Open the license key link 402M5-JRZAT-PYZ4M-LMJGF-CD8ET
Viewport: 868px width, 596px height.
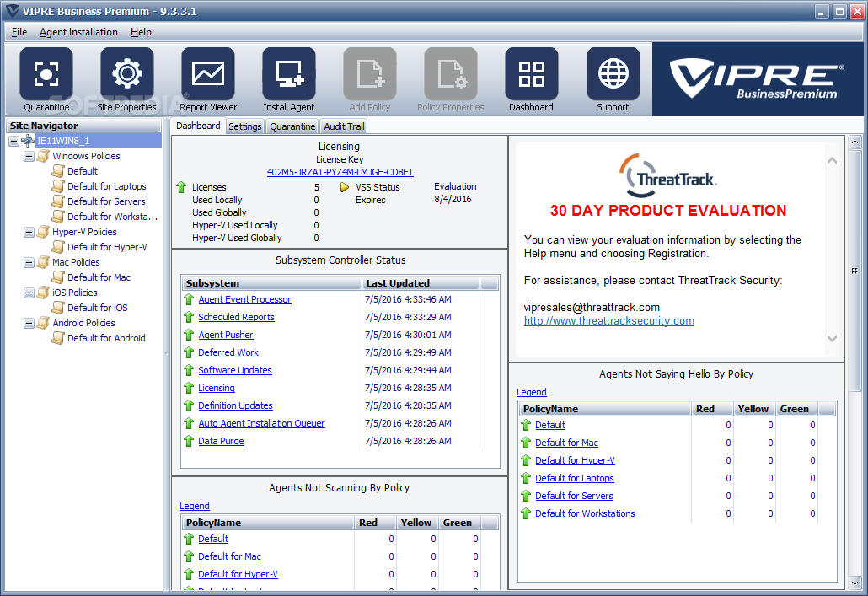click(340, 172)
